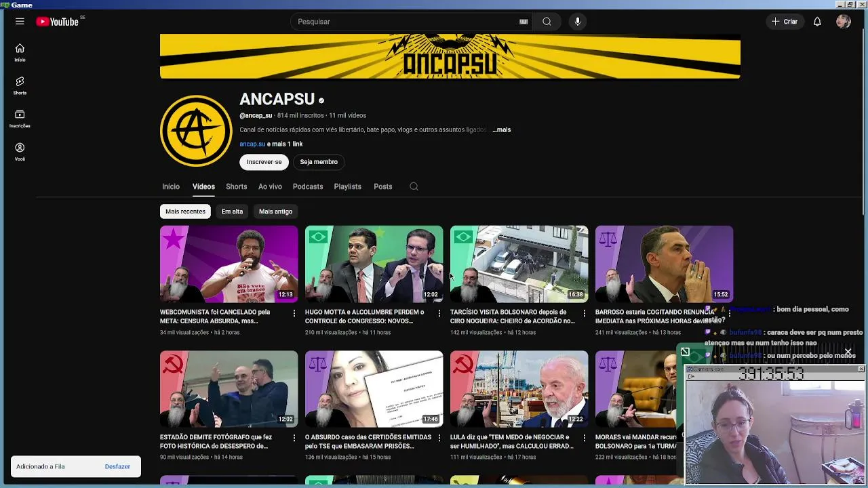Select the Mais recentes filter chip

tap(185, 211)
